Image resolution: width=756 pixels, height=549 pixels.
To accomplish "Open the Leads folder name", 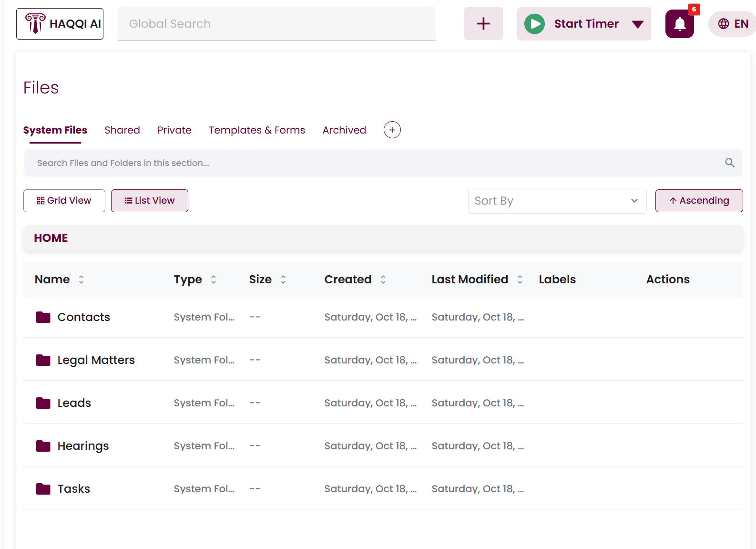I will [74, 403].
